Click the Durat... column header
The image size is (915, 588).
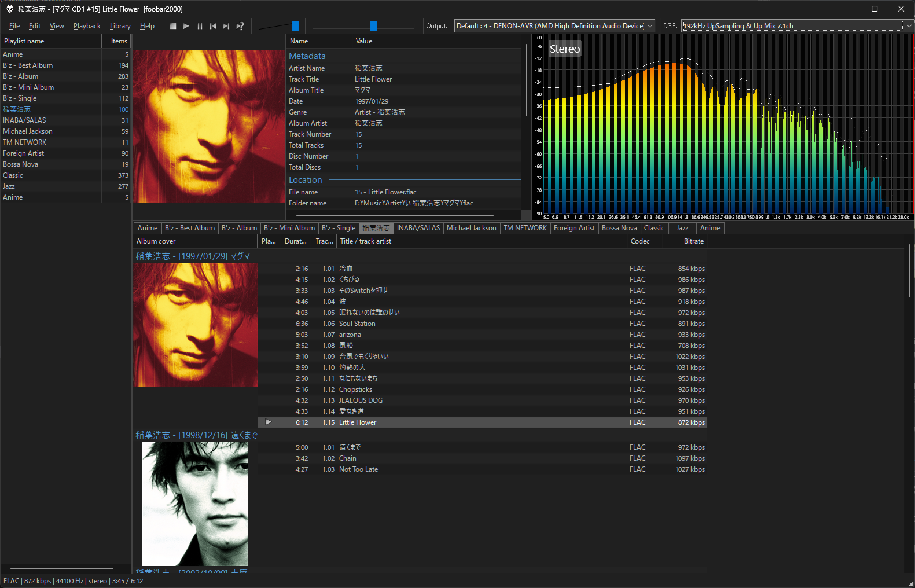[295, 241]
